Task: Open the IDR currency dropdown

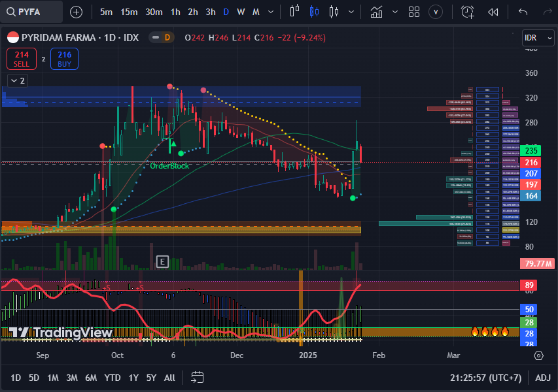Action: pos(538,38)
